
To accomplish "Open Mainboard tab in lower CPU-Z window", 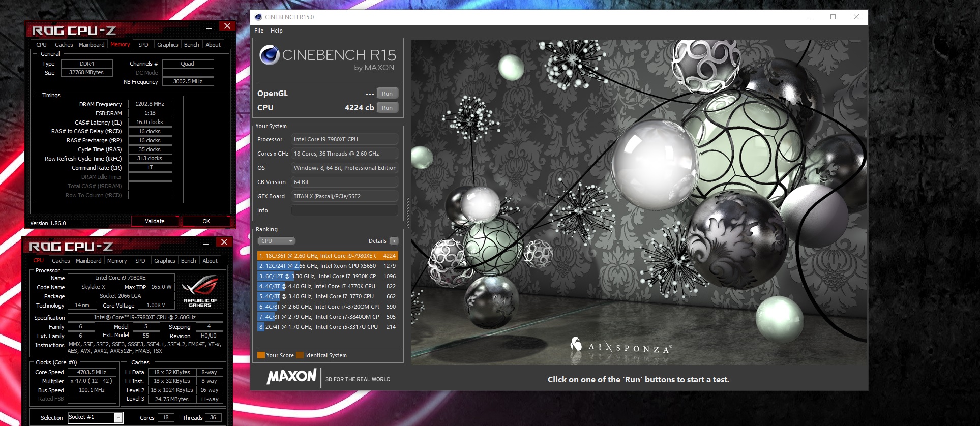I will point(88,261).
